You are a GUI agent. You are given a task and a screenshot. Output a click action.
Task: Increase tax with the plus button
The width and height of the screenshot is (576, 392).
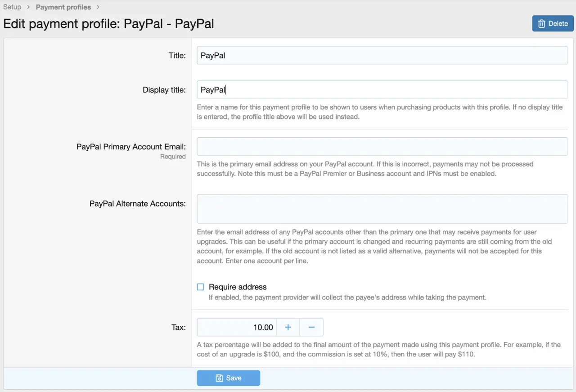click(x=288, y=327)
